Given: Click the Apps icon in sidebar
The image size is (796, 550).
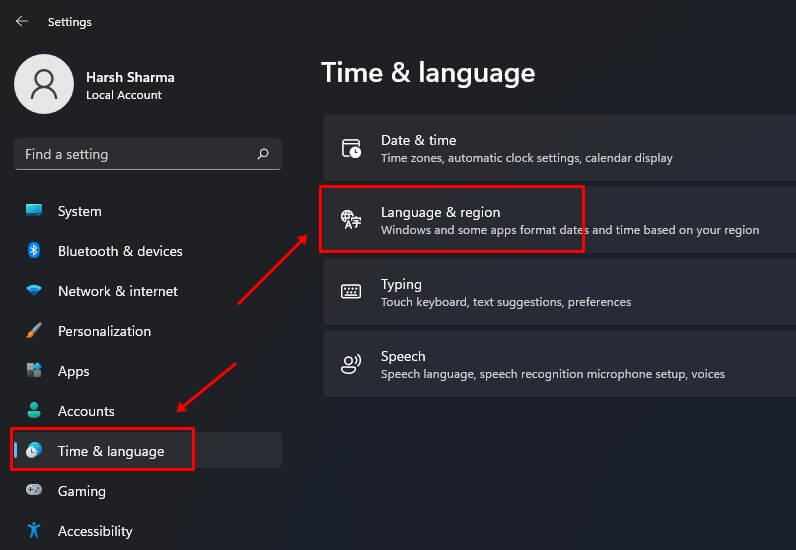Looking at the screenshot, I should [x=34, y=370].
